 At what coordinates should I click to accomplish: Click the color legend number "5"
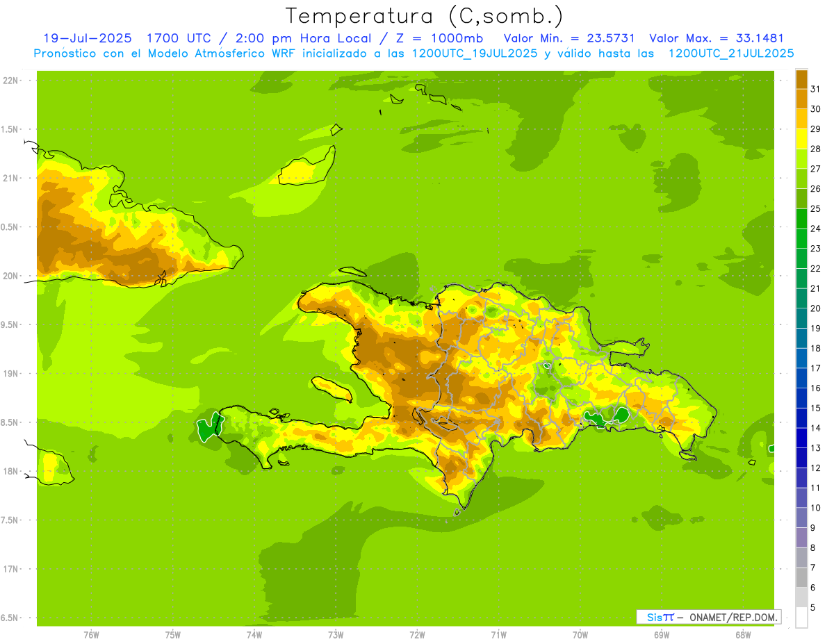click(x=813, y=608)
